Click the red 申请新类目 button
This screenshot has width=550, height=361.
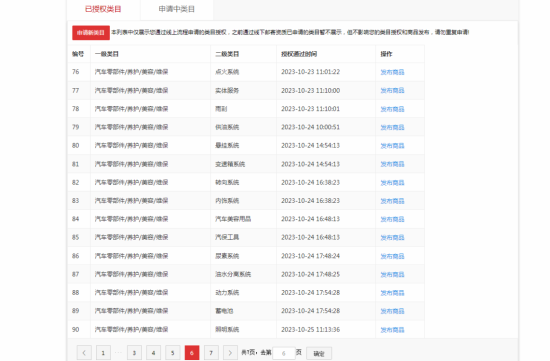(91, 33)
